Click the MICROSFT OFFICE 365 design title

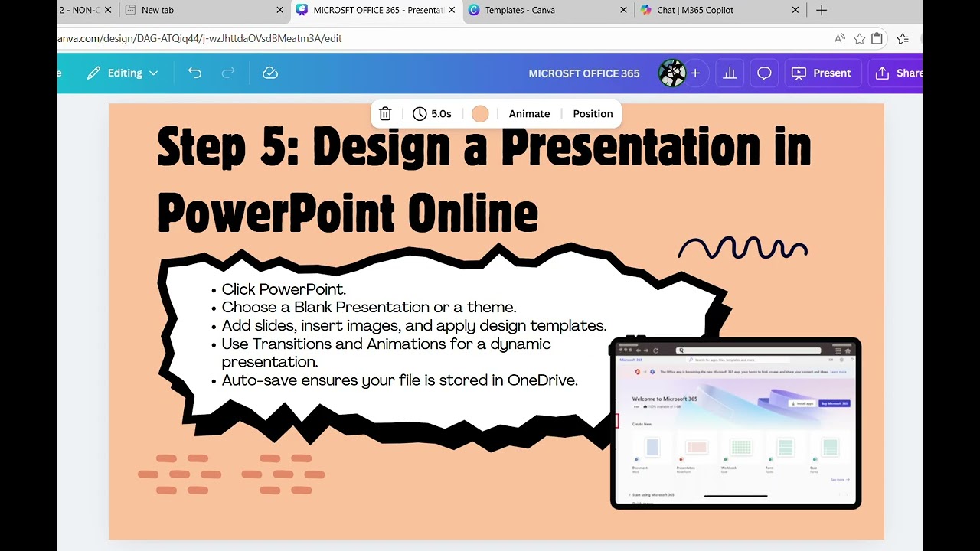(x=584, y=73)
